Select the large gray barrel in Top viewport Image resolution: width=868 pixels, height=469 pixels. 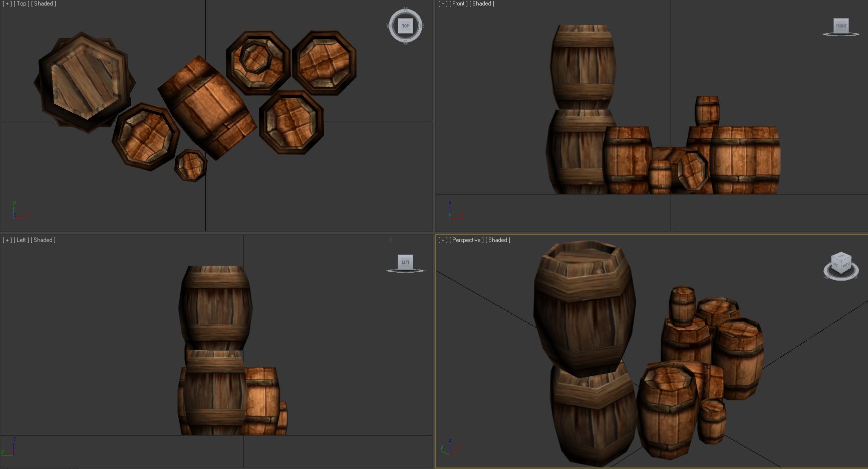(x=85, y=83)
